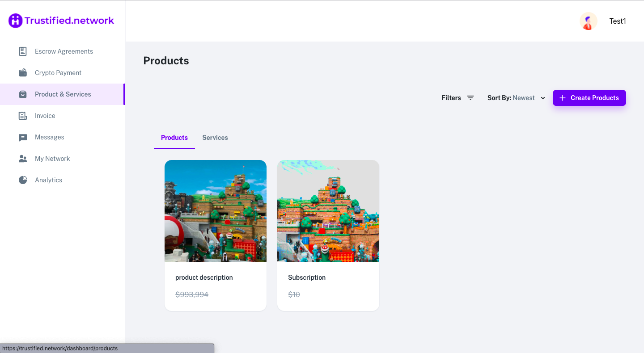Open the product description card image
This screenshot has height=353, width=644.
coord(216,211)
